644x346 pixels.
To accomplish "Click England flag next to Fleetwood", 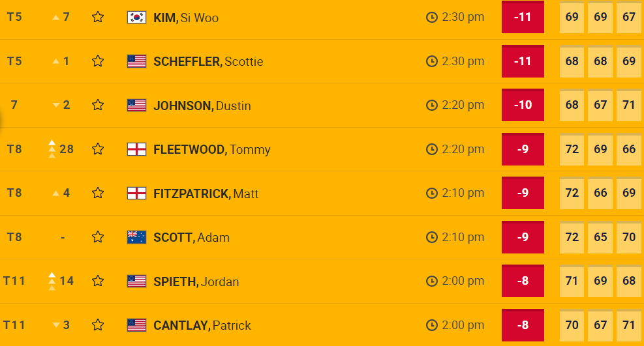I will coord(136,149).
